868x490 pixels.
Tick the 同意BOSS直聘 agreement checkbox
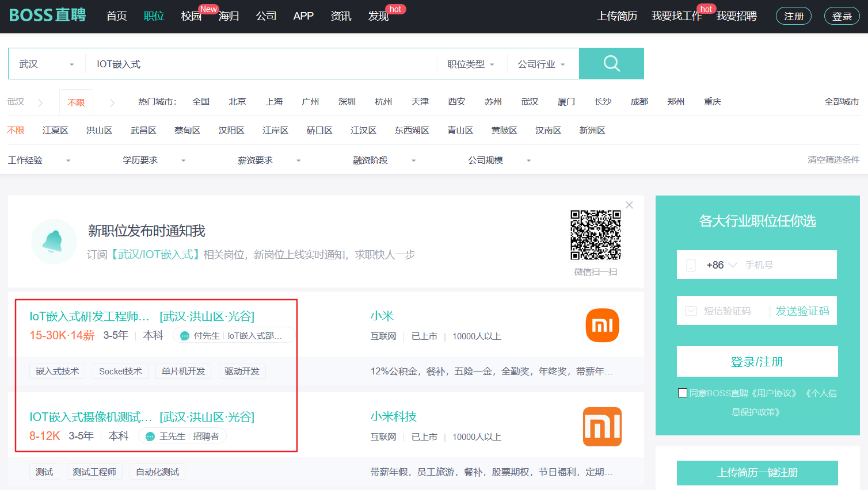(683, 393)
